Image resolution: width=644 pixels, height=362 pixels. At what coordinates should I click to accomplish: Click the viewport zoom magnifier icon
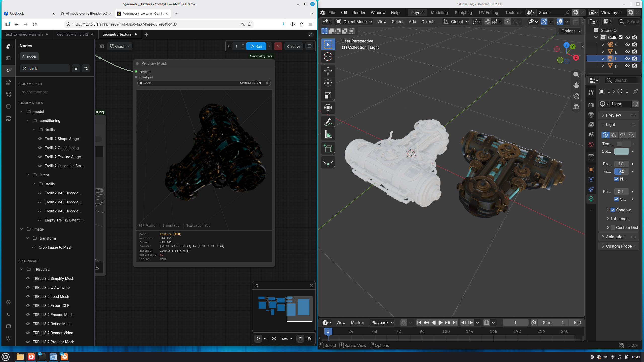click(576, 74)
